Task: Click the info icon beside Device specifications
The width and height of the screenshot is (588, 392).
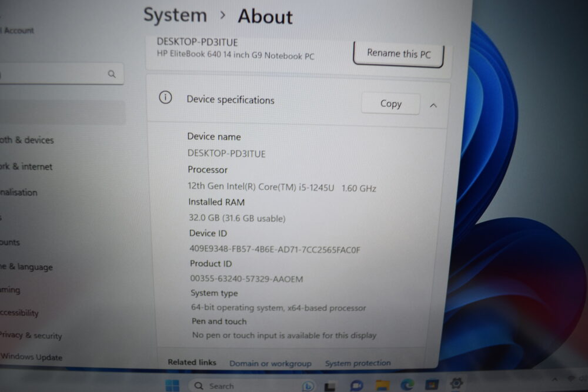Action: click(165, 98)
